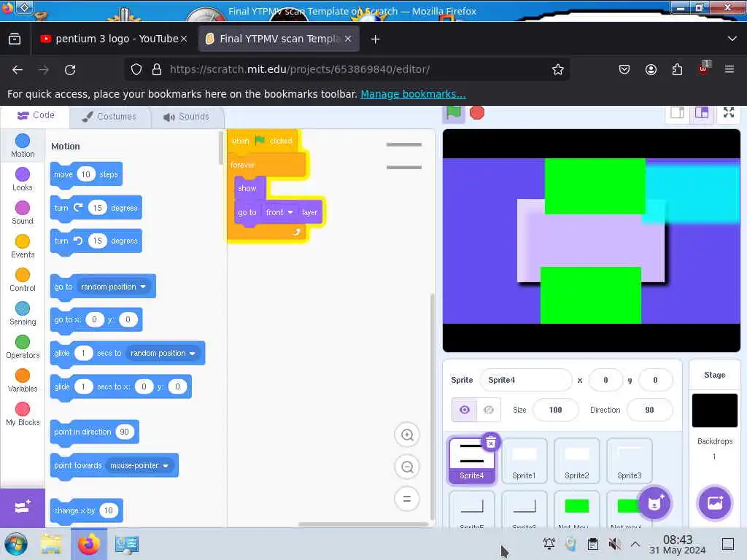This screenshot has height=560, width=747.
Task: Open Save to Pocket button
Action: point(624,69)
